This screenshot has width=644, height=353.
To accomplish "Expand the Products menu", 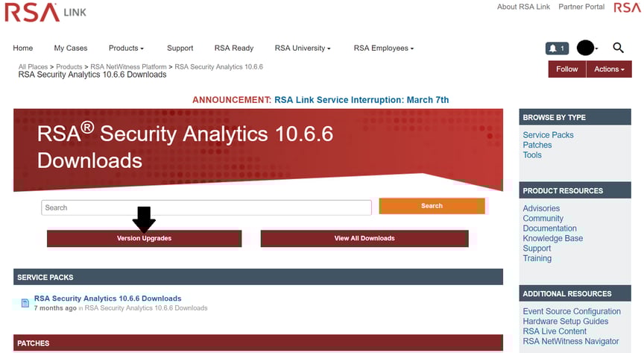I will [126, 48].
